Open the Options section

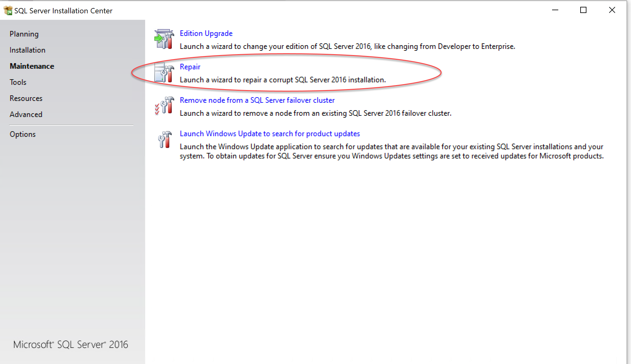[x=23, y=134]
